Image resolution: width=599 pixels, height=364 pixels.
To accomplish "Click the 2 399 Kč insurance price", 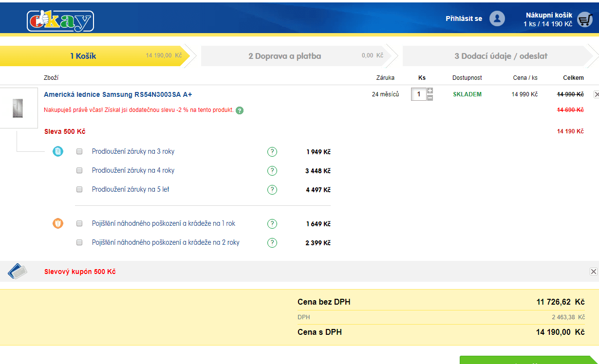I will click(x=318, y=243).
